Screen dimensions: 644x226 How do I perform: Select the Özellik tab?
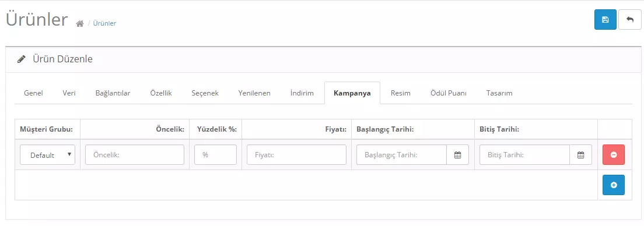[x=161, y=93]
